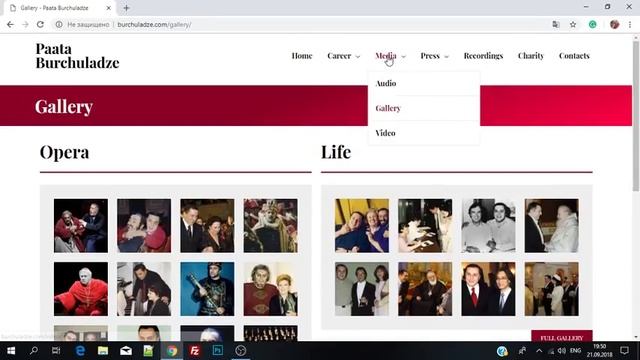The height and width of the screenshot is (360, 640).
Task: Open Windows Start menu
Action: (11, 351)
